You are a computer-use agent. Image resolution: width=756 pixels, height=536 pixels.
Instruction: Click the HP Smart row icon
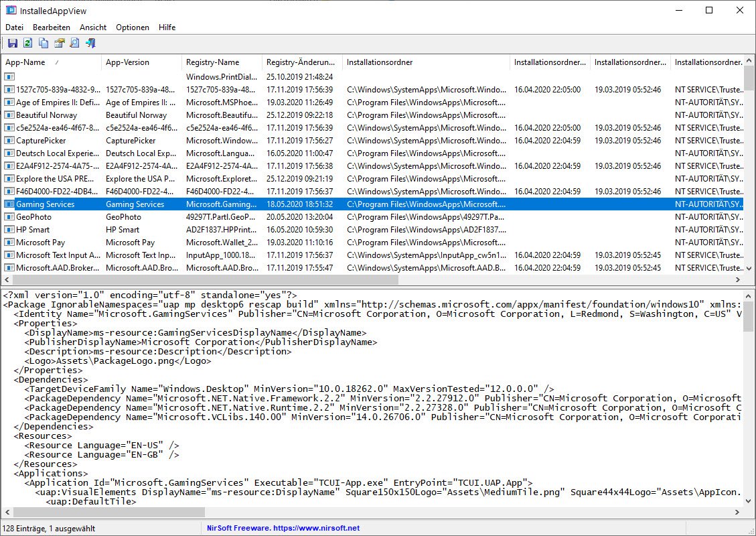point(9,230)
